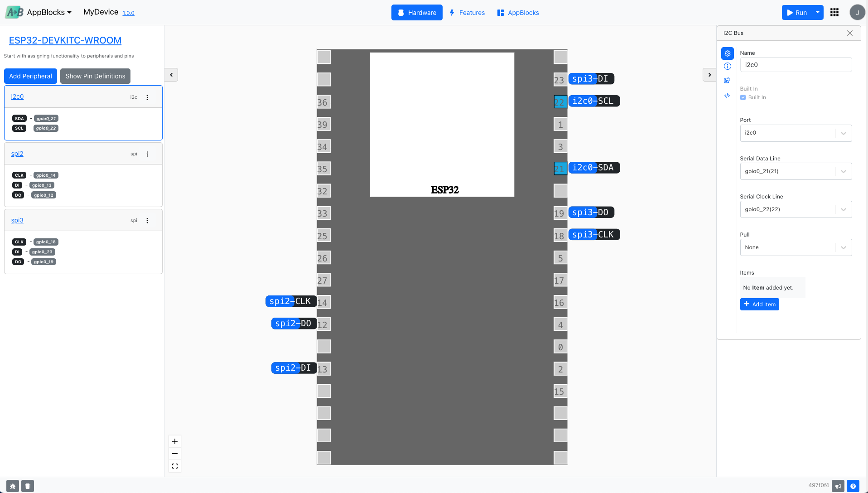Toggle the Built In checkbox

click(x=743, y=97)
